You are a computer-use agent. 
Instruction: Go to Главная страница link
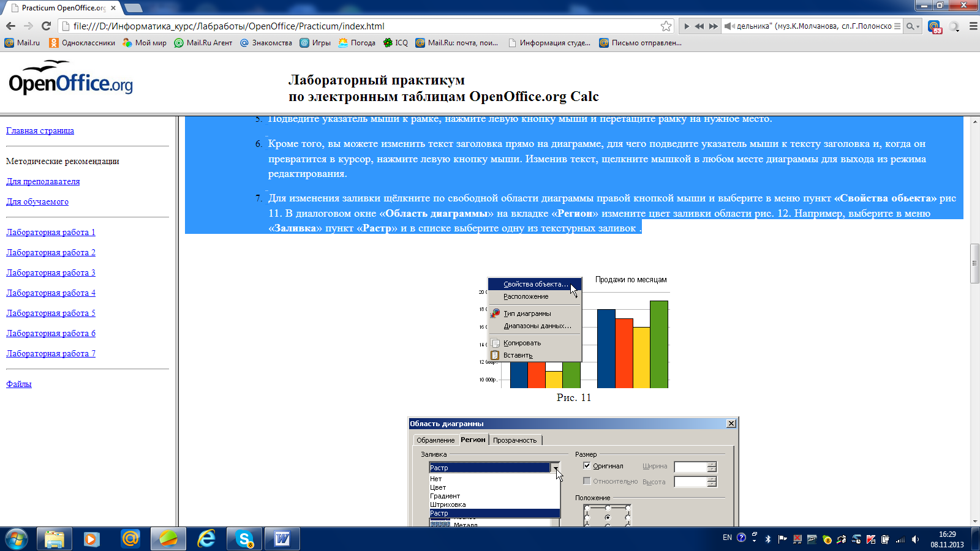pos(40,130)
